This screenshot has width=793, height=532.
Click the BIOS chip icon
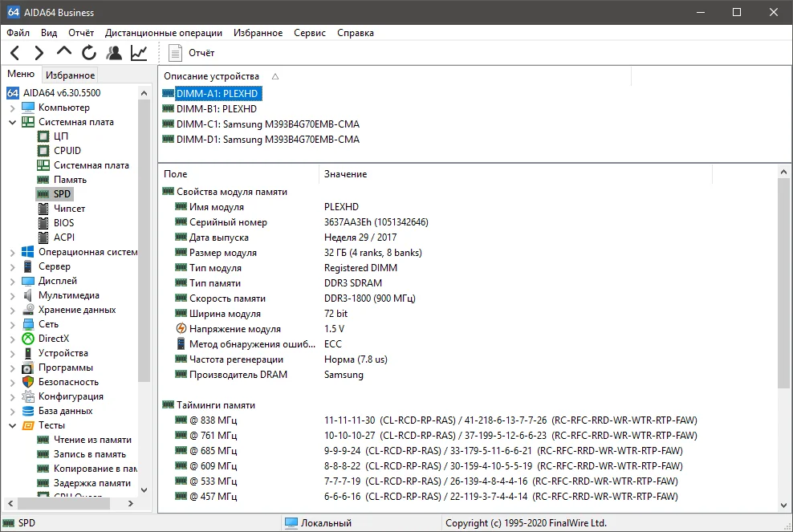click(x=43, y=223)
